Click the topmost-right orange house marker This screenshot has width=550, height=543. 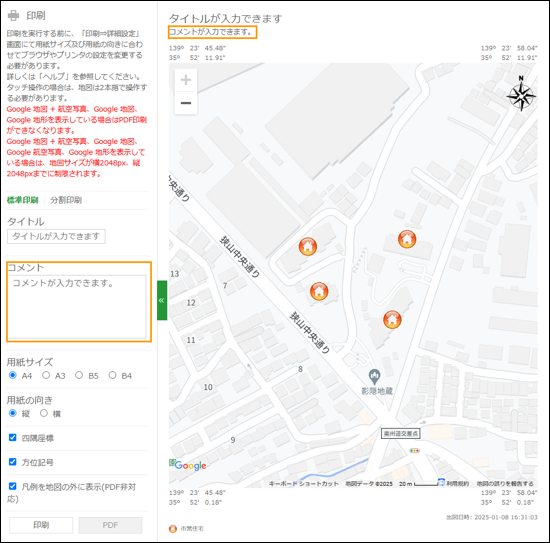coord(407,239)
